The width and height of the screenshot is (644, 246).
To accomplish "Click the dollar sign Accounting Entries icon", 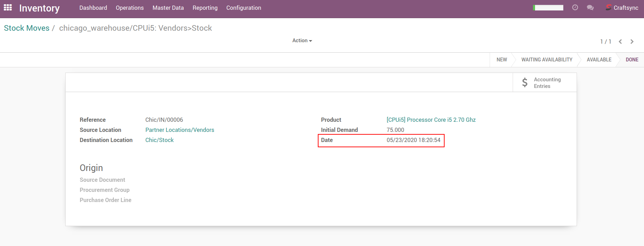I will tap(525, 83).
